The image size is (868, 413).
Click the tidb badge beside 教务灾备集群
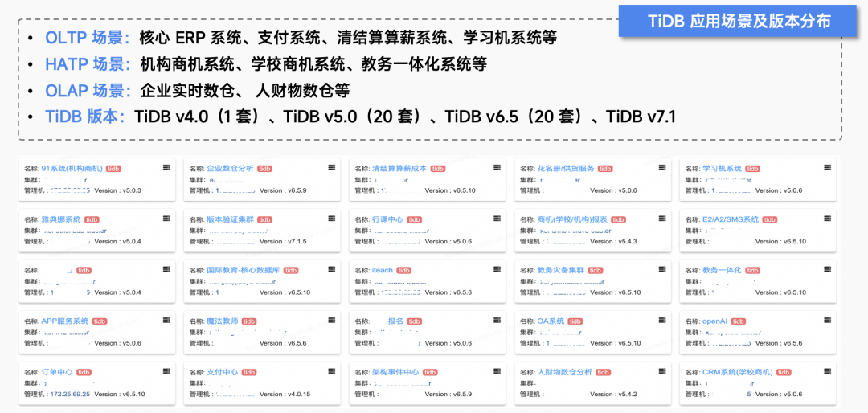click(595, 271)
